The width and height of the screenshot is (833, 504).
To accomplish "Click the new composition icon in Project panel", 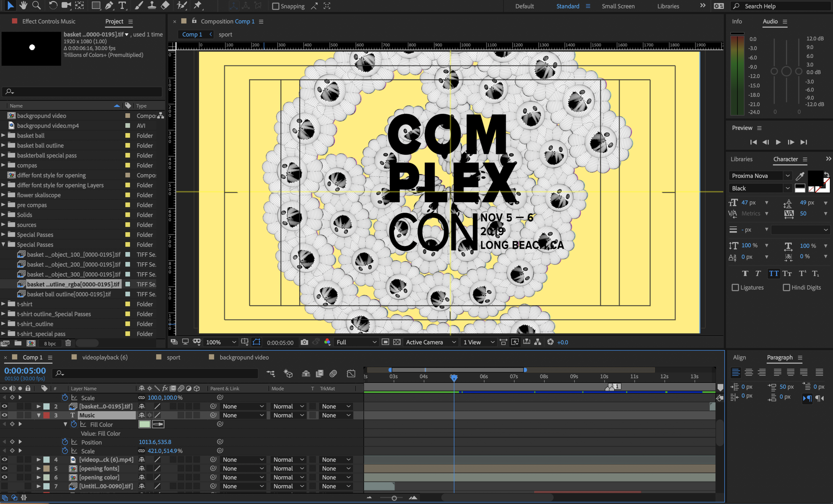I will (31, 343).
